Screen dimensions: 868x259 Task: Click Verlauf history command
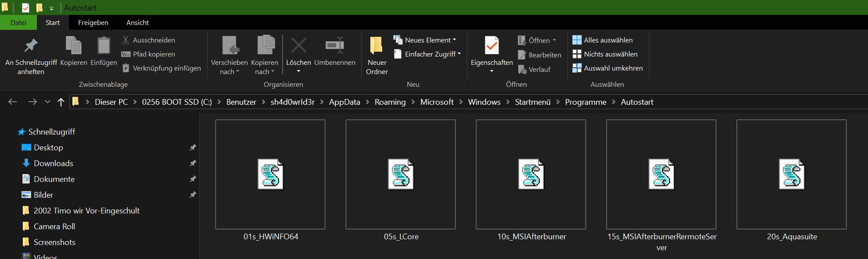(x=534, y=69)
